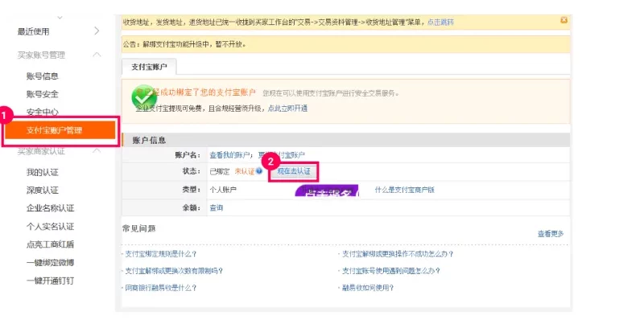Screen dimensions: 644x332
Task: Open FAQ 支付宝解绑或更换次数有限制吗？
Action: coord(174,271)
